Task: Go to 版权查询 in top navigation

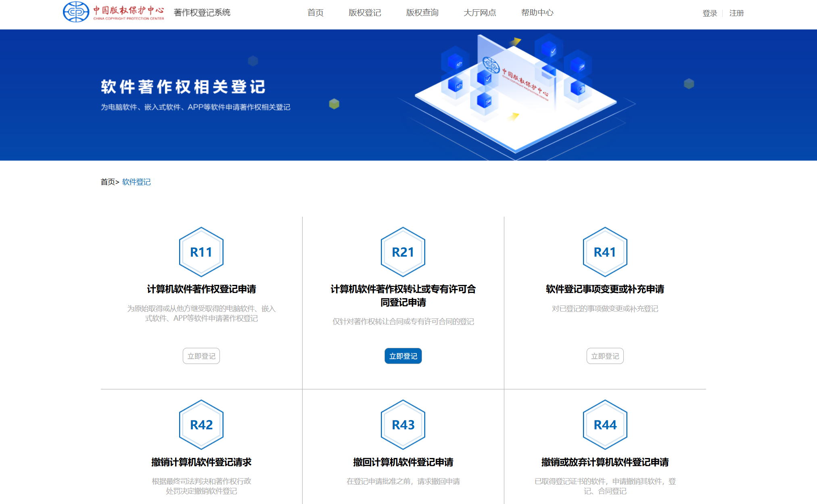Action: click(x=422, y=13)
